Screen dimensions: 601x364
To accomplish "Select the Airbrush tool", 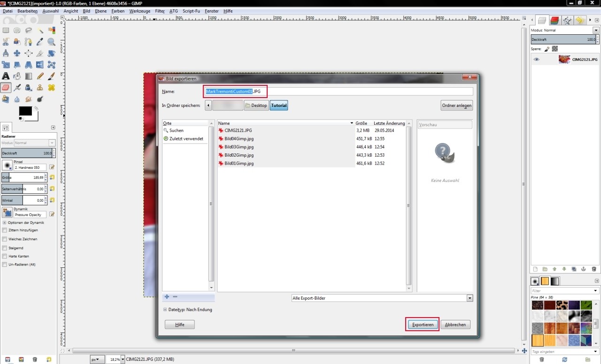I will coord(17,87).
